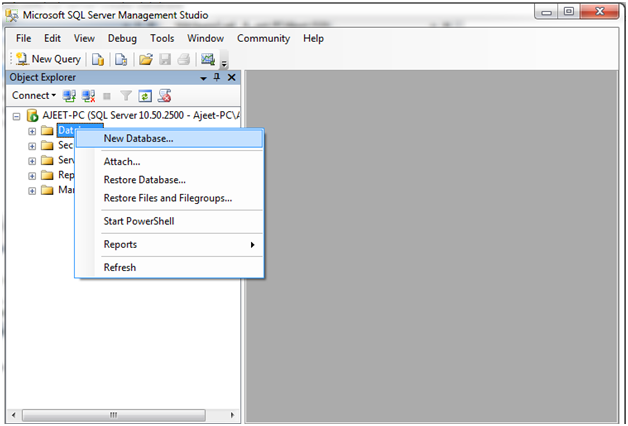Click the Server Objects folder icon
The height and width of the screenshot is (426, 628).
point(47,160)
